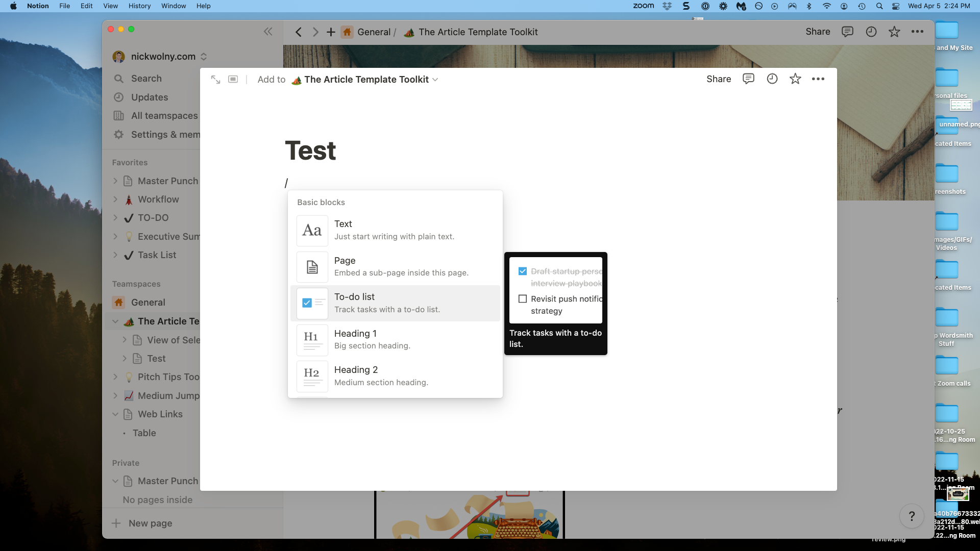Open the Test page three-dot menu
This screenshot has height=551, width=980.
coord(818,79)
